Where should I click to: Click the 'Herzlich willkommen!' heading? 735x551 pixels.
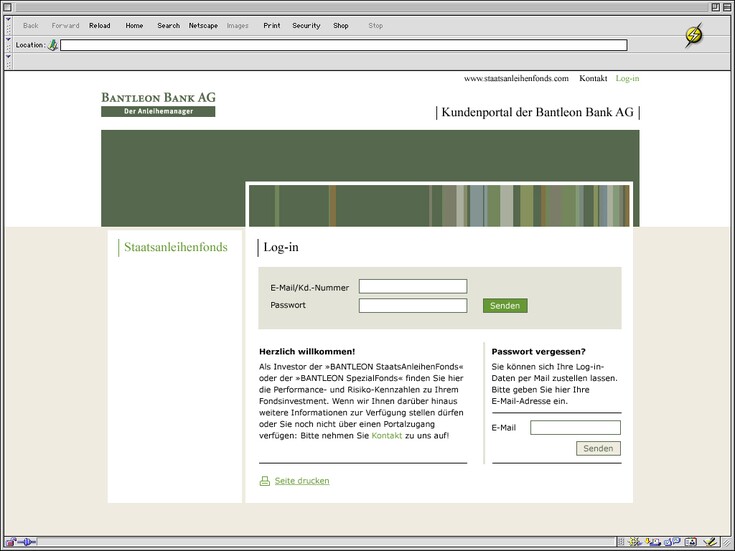click(307, 352)
